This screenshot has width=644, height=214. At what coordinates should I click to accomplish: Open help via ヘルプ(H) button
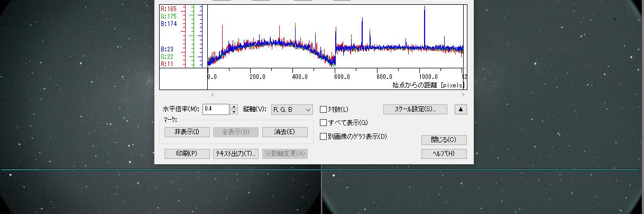[x=444, y=154]
